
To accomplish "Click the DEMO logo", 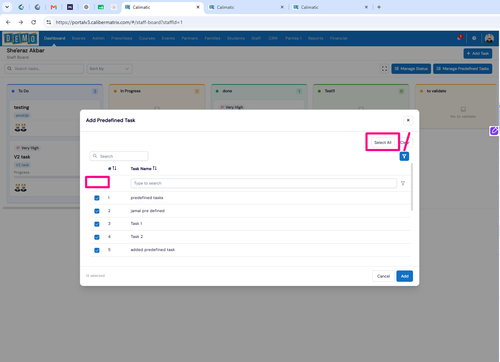I will 21,39.
